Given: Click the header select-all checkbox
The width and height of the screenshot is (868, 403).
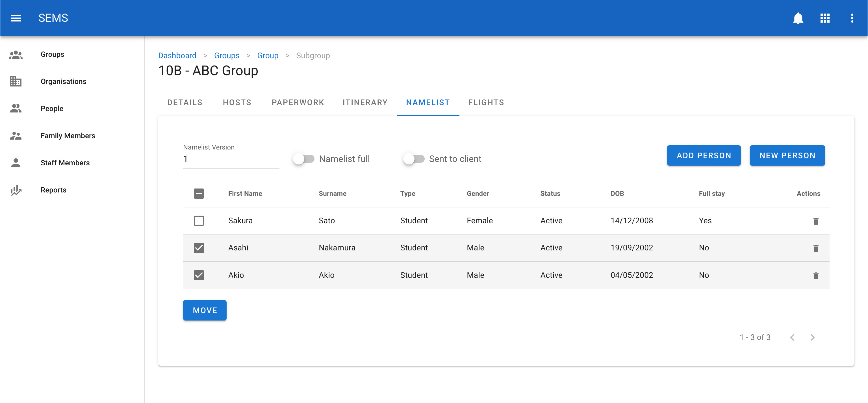Looking at the screenshot, I should tap(199, 193).
